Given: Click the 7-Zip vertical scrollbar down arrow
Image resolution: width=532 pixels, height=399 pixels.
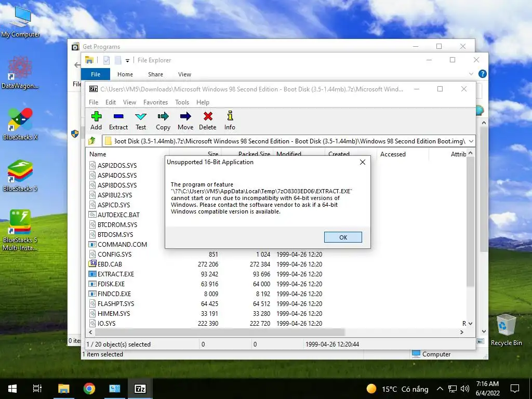Looking at the screenshot, I should coord(470,324).
